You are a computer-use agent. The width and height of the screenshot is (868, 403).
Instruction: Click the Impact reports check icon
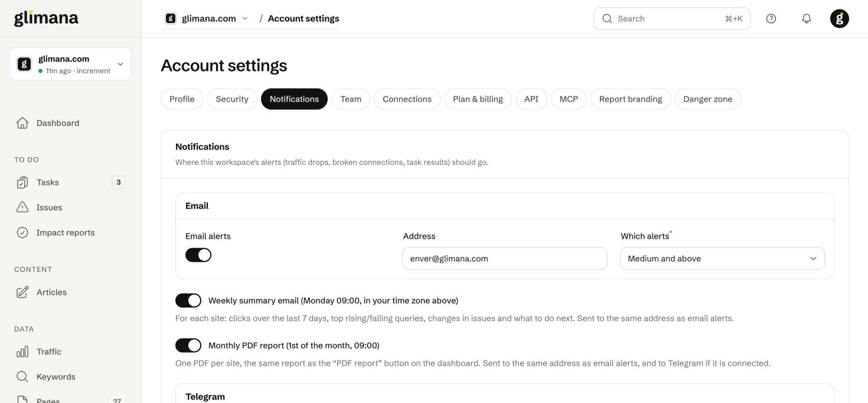click(x=22, y=233)
